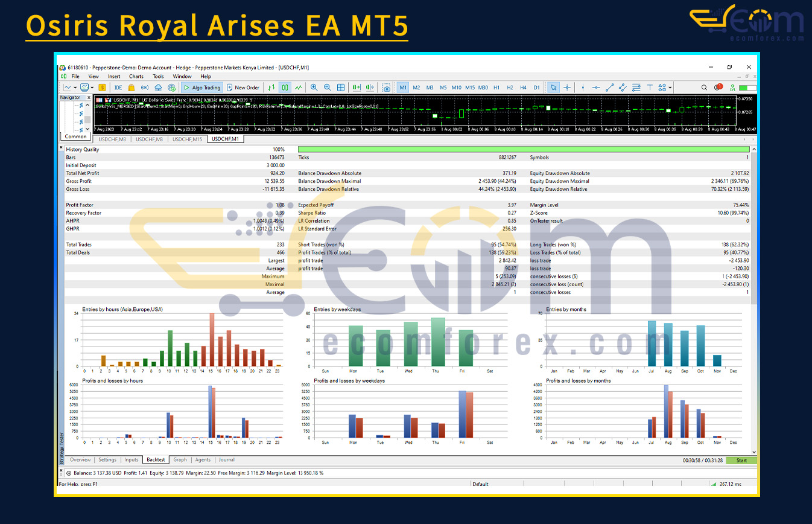Open the Settings tab in Strategy Tester
Image resolution: width=812 pixels, height=524 pixels.
point(107,460)
